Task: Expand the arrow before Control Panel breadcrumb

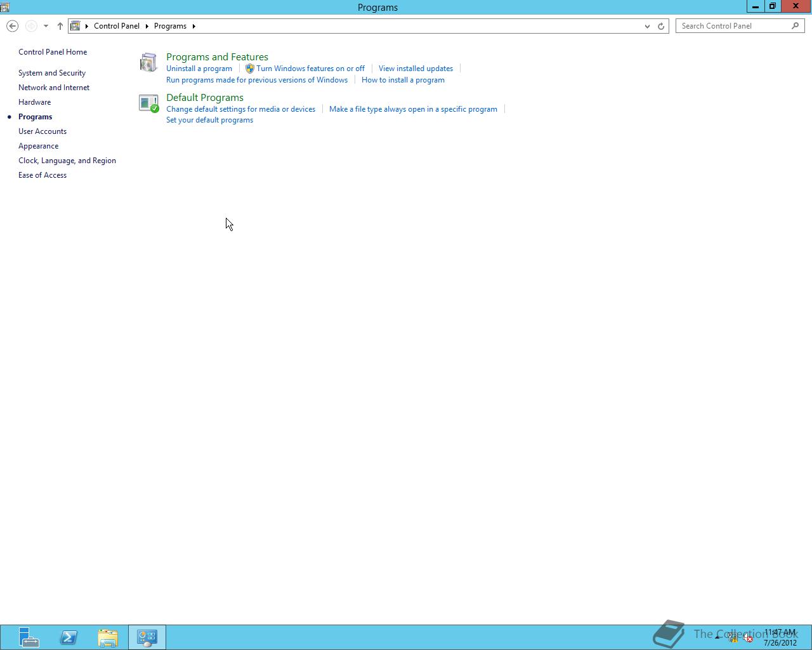Action: coord(87,26)
